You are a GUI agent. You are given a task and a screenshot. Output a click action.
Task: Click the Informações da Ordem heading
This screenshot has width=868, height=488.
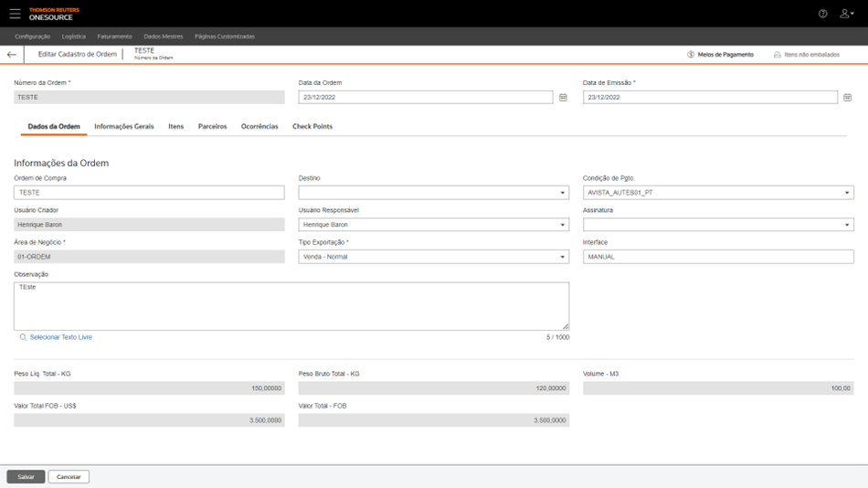(x=61, y=164)
